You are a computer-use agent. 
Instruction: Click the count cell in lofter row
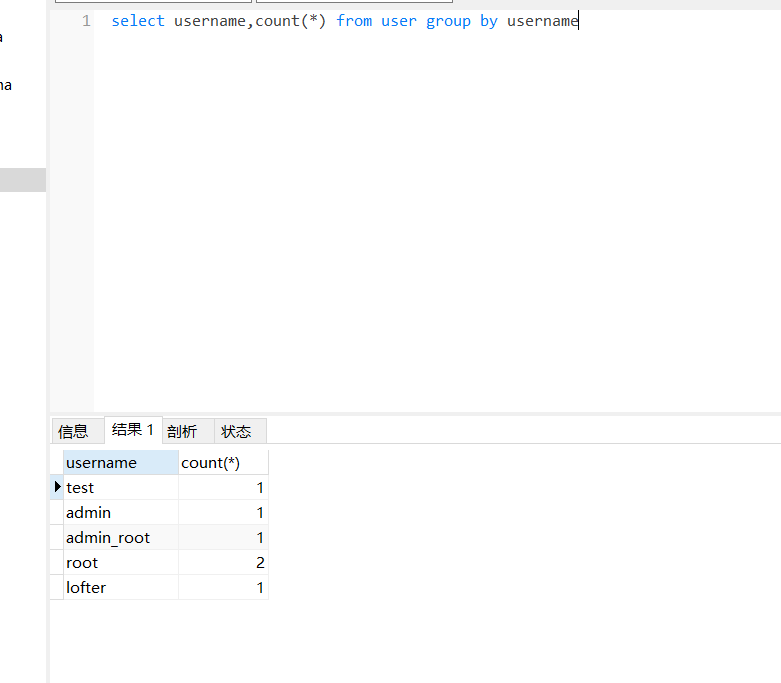[223, 587]
